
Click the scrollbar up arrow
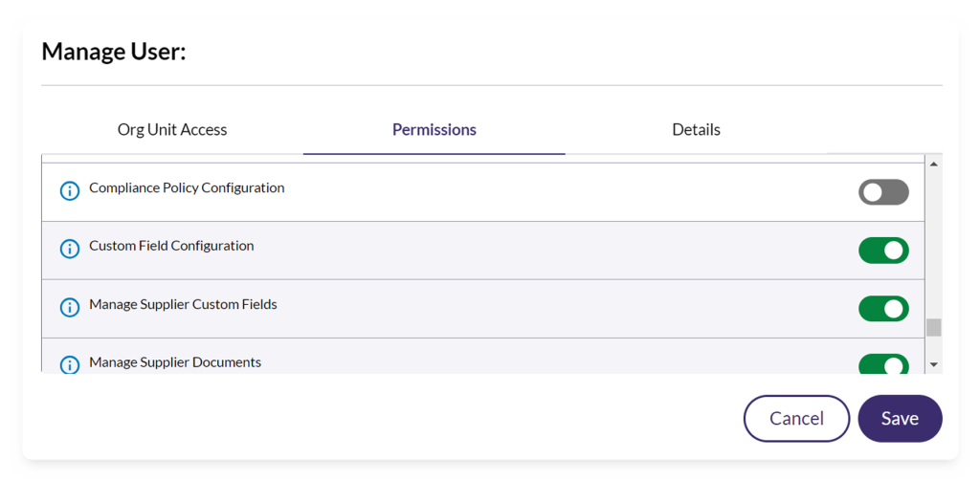tap(934, 164)
